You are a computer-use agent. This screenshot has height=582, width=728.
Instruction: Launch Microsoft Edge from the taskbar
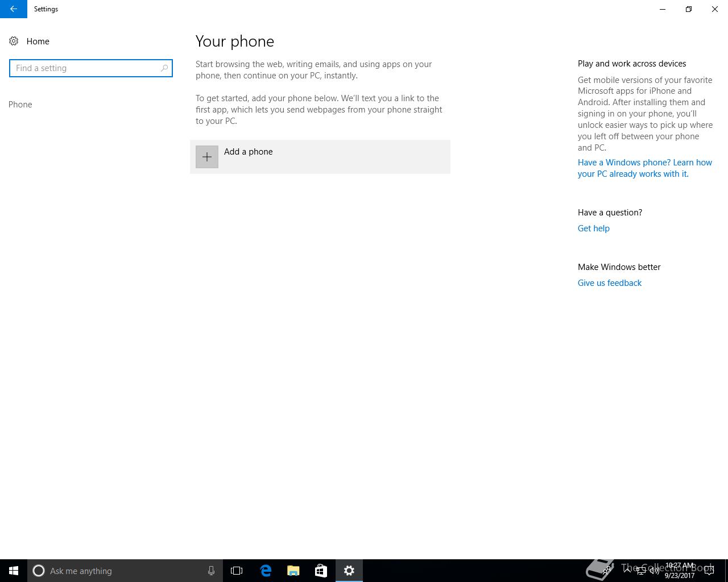[266, 571]
